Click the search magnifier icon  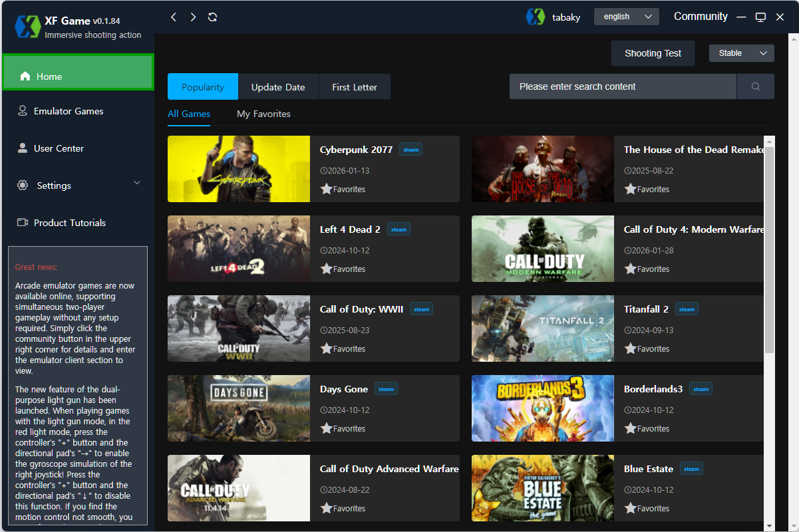[755, 86]
